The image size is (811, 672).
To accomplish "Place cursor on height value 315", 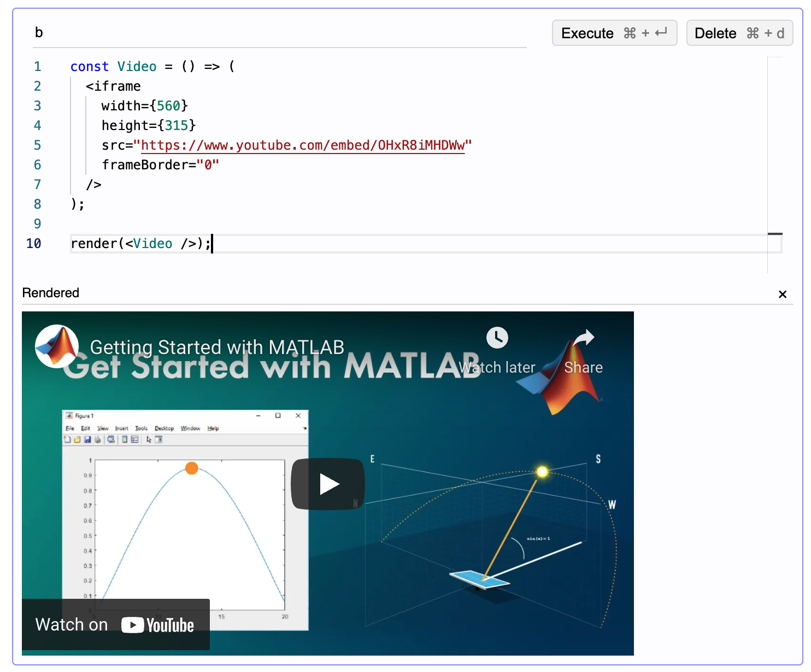I will [177, 126].
